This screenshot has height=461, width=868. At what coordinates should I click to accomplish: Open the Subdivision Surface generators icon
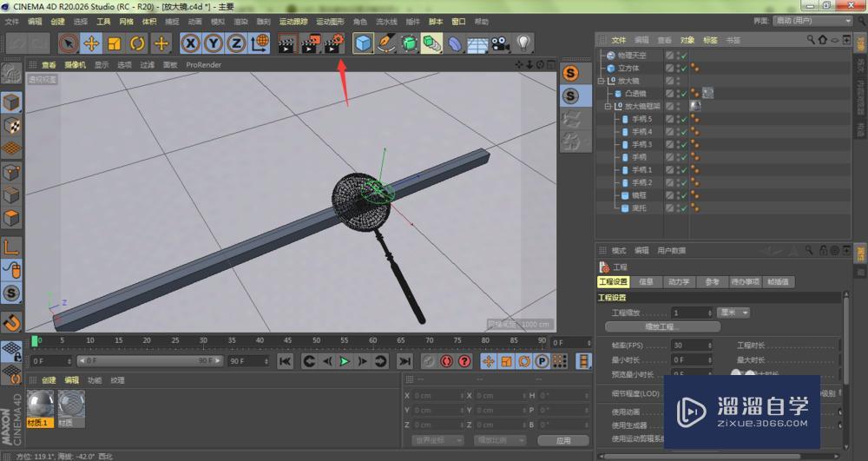[409, 43]
